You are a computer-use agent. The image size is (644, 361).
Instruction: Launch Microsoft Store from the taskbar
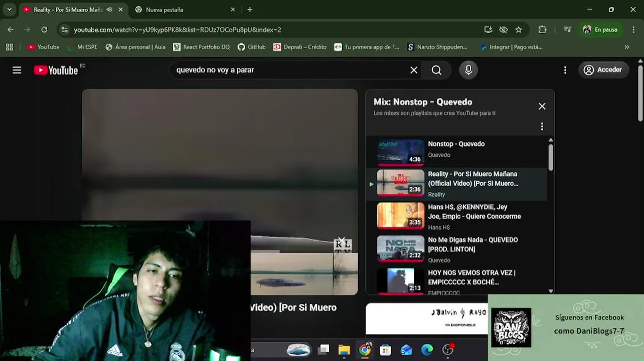385,349
